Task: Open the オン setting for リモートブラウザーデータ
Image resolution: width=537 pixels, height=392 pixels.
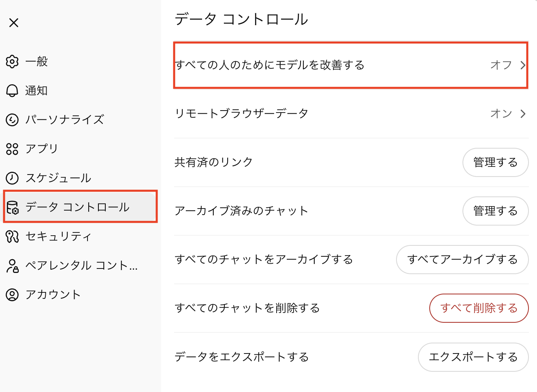Action: click(501, 114)
